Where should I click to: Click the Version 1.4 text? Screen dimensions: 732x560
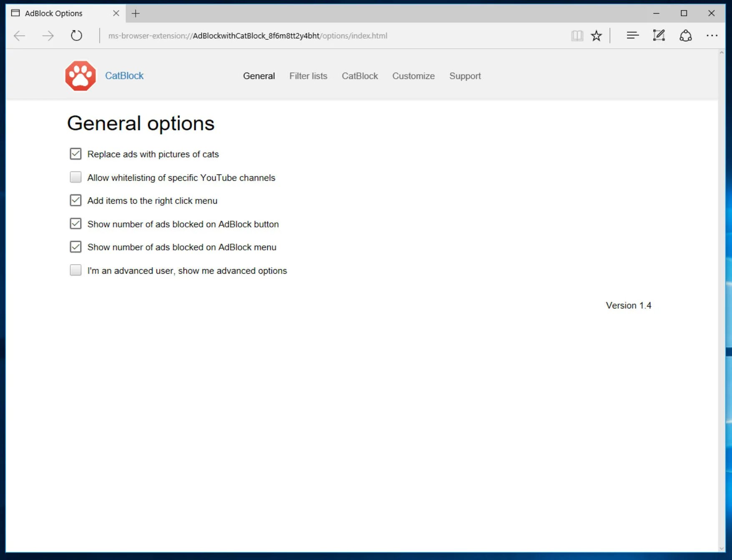629,305
